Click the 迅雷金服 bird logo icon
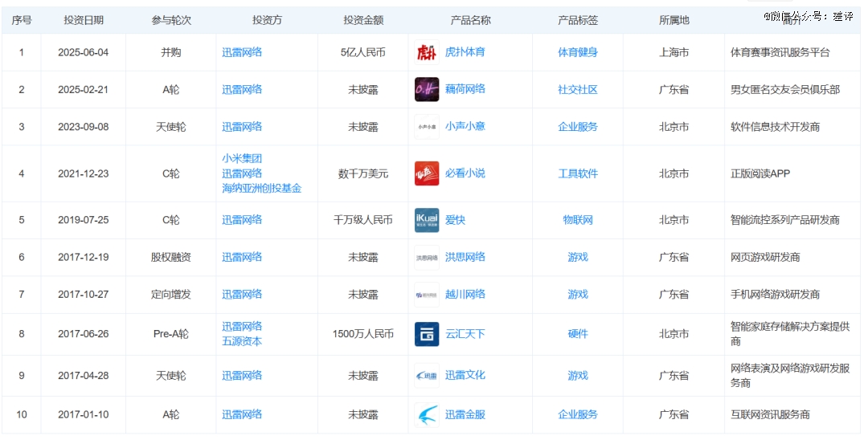This screenshot has height=440, width=868. tap(427, 415)
